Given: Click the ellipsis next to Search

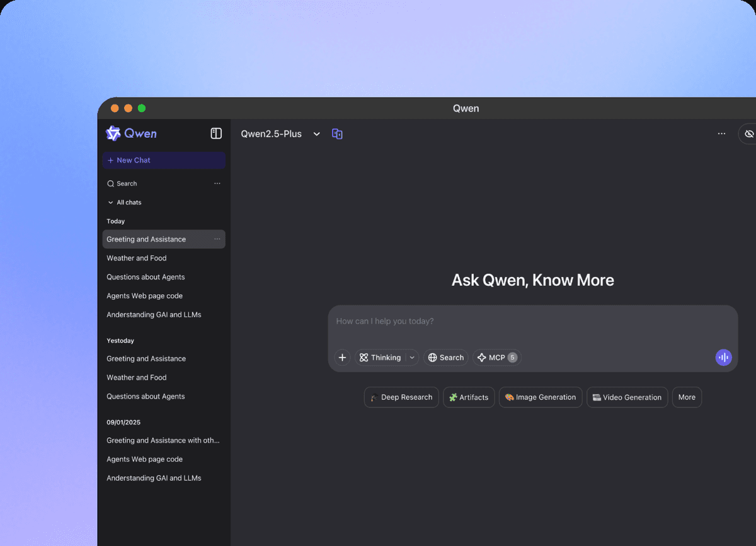Looking at the screenshot, I should click(x=217, y=184).
